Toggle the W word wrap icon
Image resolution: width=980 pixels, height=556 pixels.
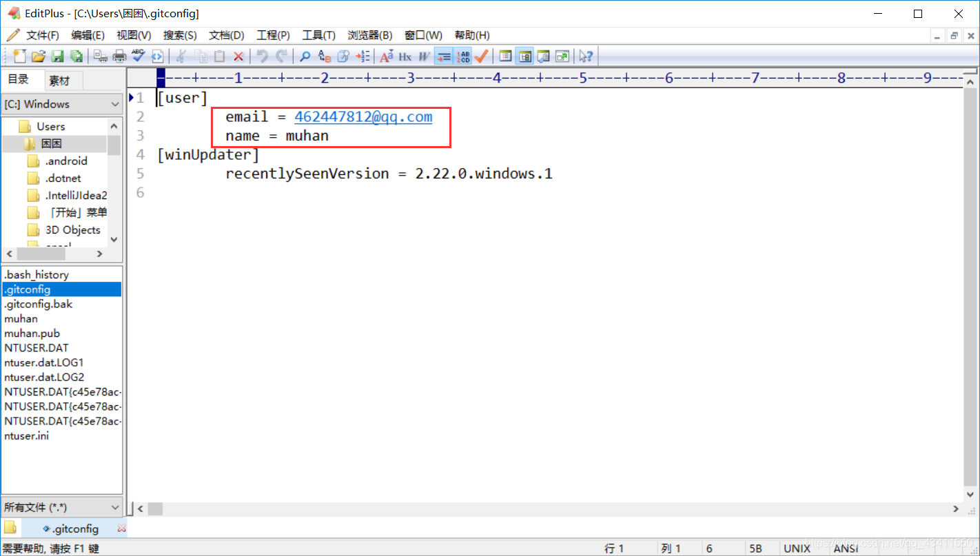point(424,56)
